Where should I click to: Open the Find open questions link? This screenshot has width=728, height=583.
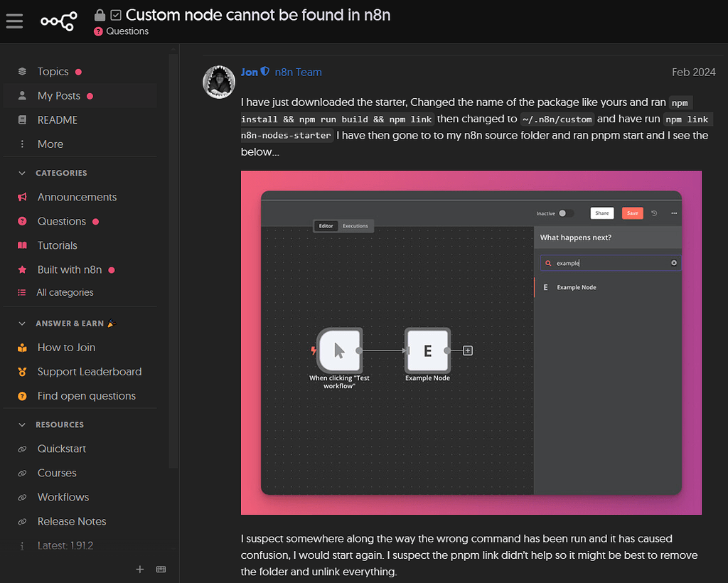(x=86, y=396)
